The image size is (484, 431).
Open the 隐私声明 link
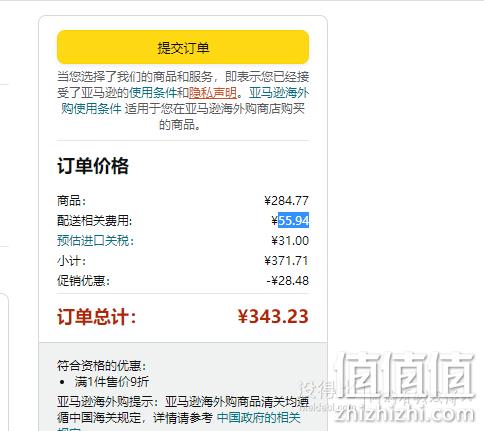[213, 93]
